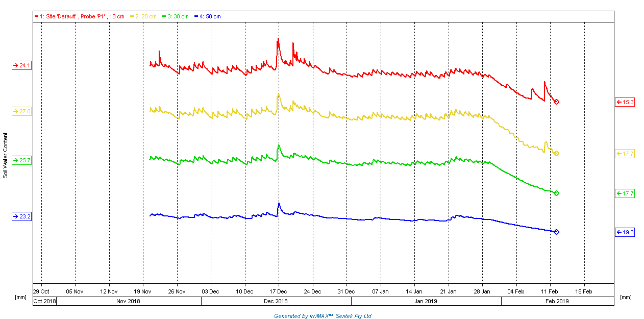
Task: Select the yellow 27.8 left arrow label
Action: tap(22, 111)
